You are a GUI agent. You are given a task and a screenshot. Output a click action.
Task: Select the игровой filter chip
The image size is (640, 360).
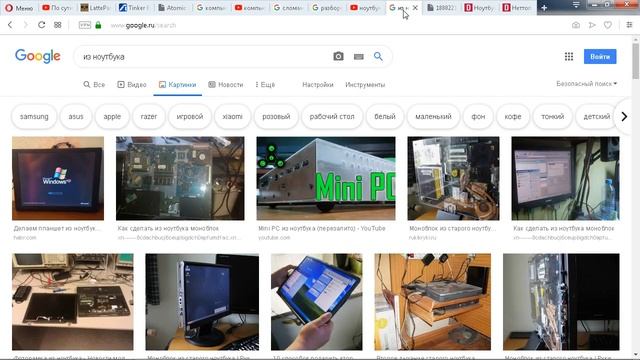pyautogui.click(x=190, y=116)
